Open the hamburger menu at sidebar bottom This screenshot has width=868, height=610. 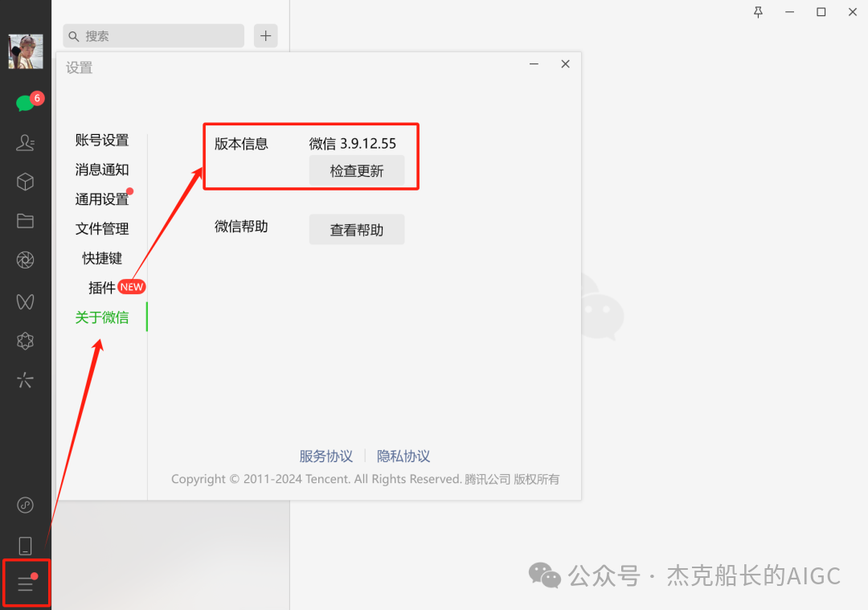pyautogui.click(x=26, y=583)
